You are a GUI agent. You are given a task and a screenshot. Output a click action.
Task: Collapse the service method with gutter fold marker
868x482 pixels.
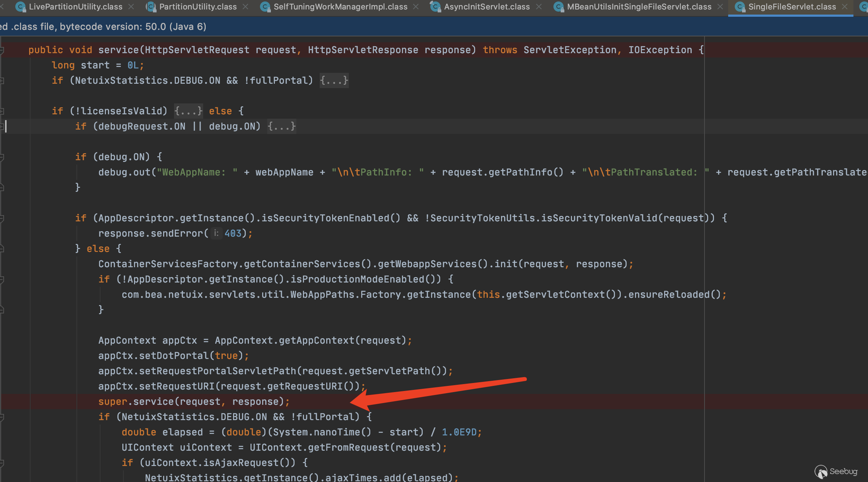pos(2,50)
